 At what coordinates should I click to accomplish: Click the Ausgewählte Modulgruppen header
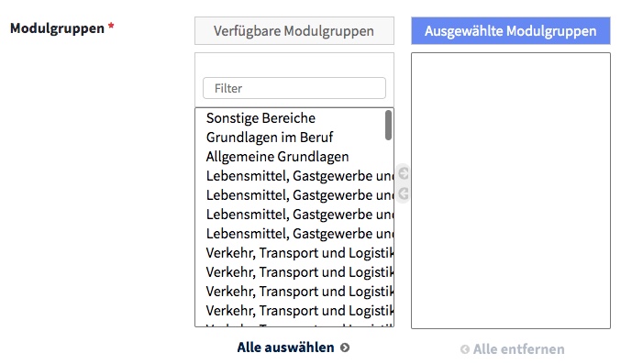point(511,31)
